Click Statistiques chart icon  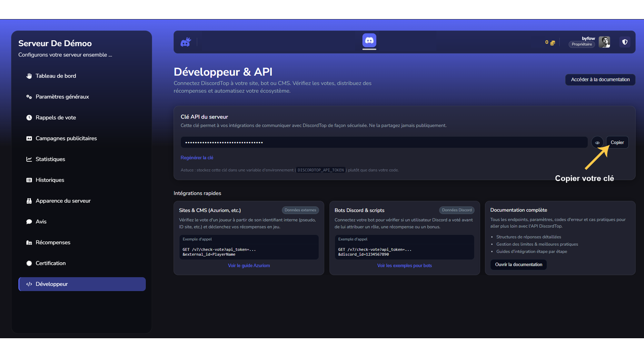coord(29,159)
